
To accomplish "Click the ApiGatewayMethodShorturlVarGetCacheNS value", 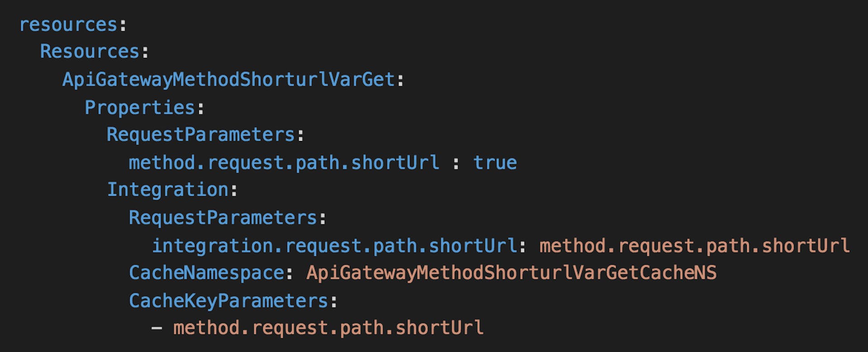I will pos(511,273).
